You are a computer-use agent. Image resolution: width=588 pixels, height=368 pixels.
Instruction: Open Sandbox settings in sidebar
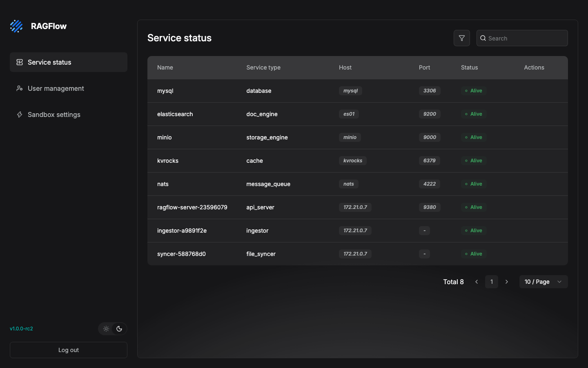click(x=69, y=114)
